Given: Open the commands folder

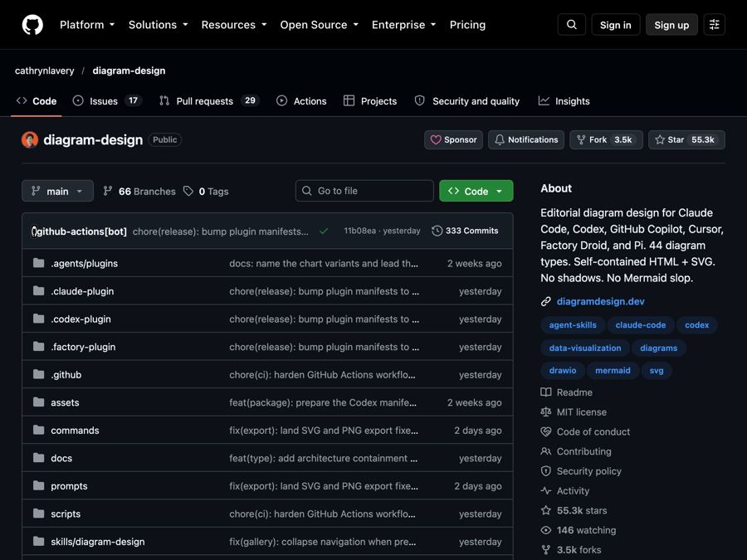Looking at the screenshot, I should click(x=75, y=431).
